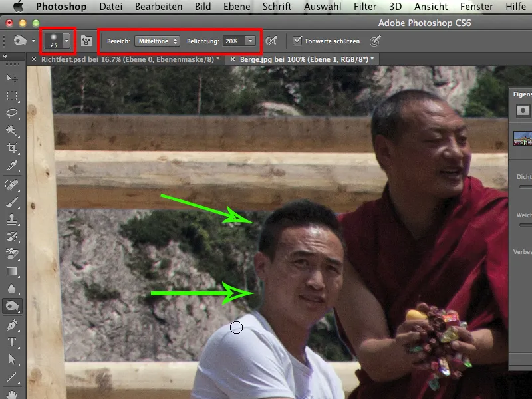Open the Datei menu

[x=111, y=7]
